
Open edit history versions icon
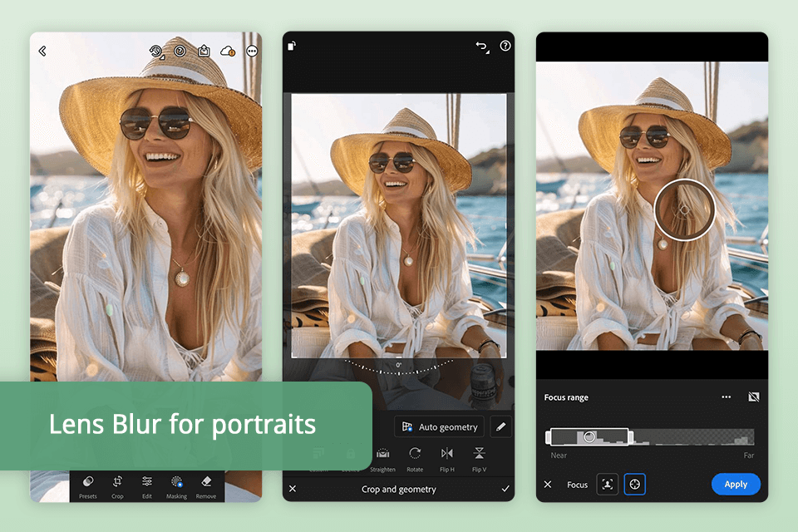[156, 51]
